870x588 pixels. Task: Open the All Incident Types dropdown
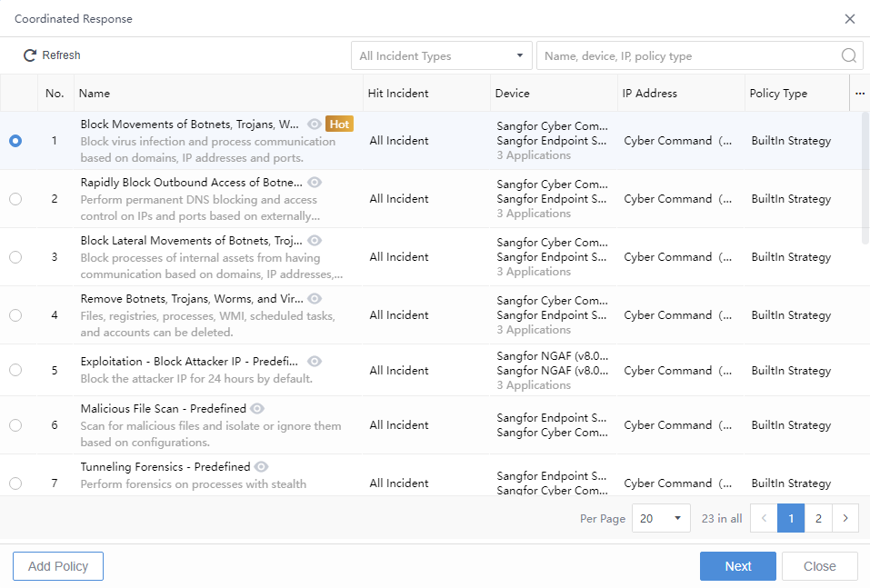point(442,55)
